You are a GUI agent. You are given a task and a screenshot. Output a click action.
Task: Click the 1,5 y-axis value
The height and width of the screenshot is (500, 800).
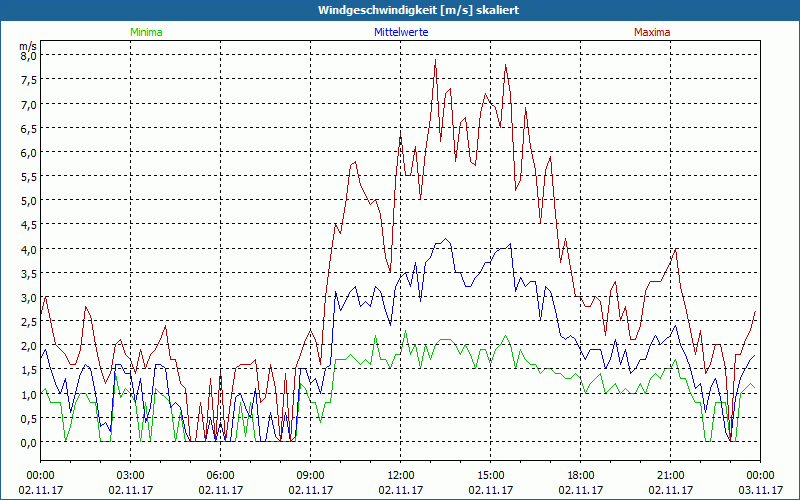click(x=28, y=371)
